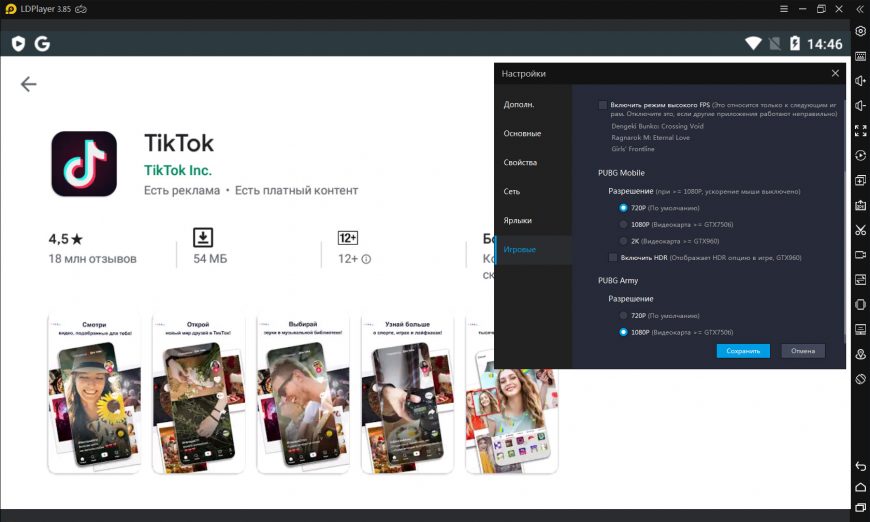Collapse the right sidebar with double chevron
The width and height of the screenshot is (870, 522).
point(860,9)
